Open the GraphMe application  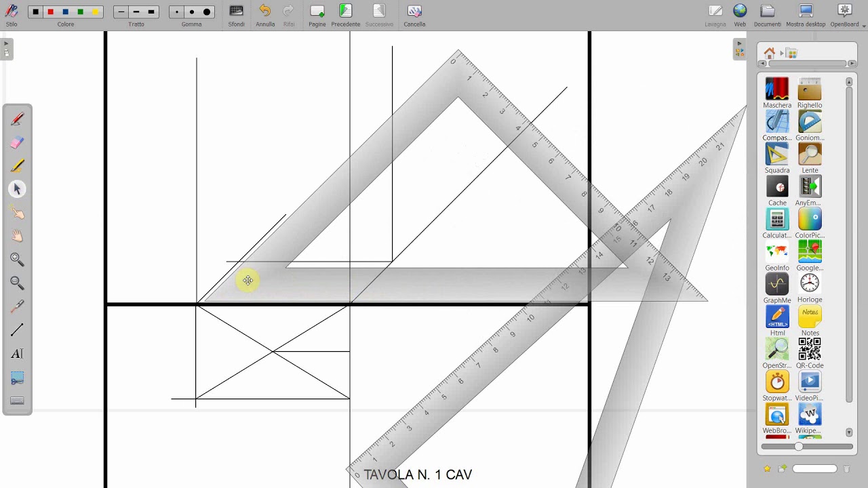[777, 287]
